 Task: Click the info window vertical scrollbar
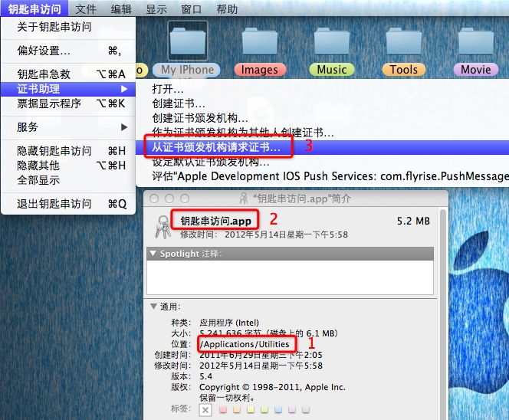pos(443,314)
